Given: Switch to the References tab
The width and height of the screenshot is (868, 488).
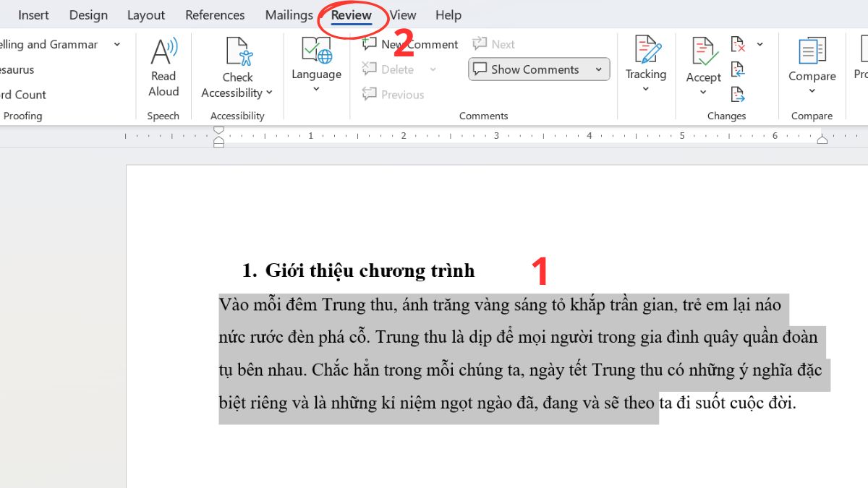Looking at the screenshot, I should pyautogui.click(x=215, y=15).
